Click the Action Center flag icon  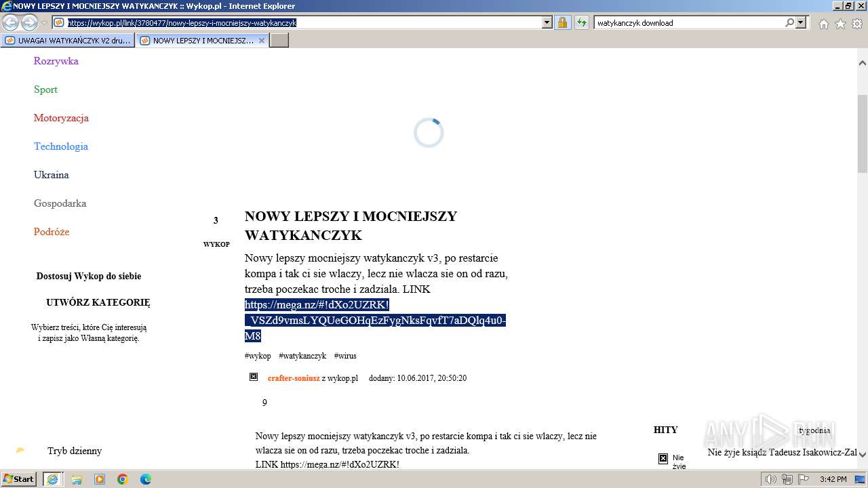tap(803, 479)
